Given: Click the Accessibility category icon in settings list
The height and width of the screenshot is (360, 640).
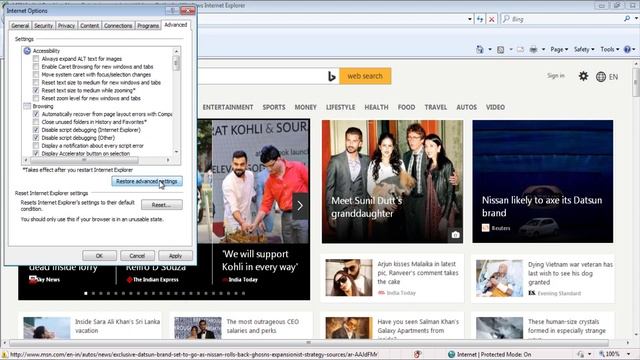Looking at the screenshot, I should coord(27,51).
